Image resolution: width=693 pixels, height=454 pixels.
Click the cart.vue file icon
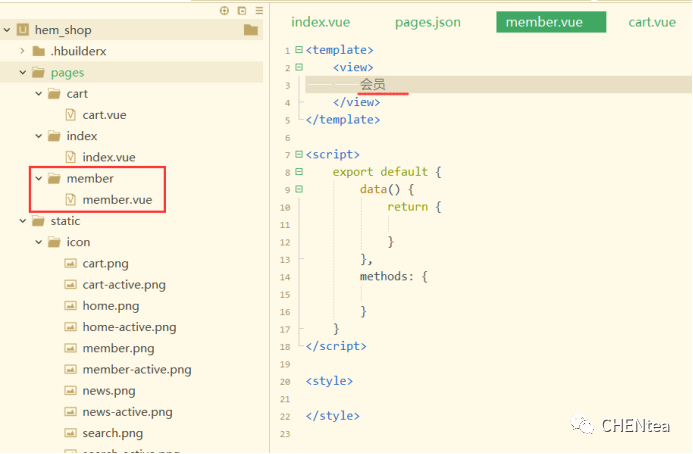(70, 115)
